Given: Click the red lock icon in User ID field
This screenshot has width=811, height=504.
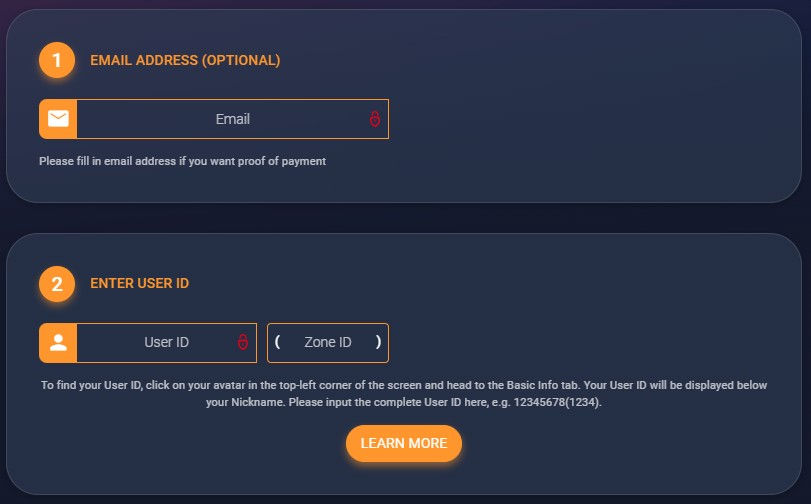Looking at the screenshot, I should click(x=242, y=343).
